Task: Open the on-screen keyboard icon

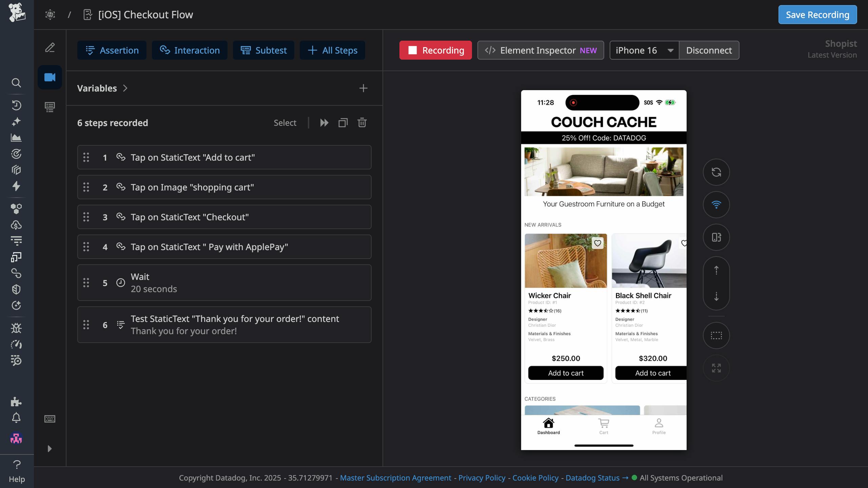Action: tap(50, 419)
